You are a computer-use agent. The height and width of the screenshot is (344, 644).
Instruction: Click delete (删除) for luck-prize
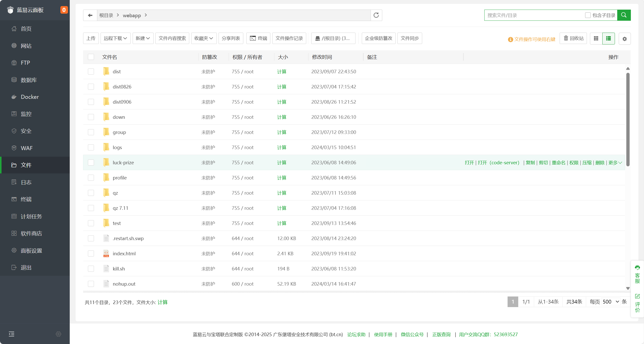tap(600, 163)
